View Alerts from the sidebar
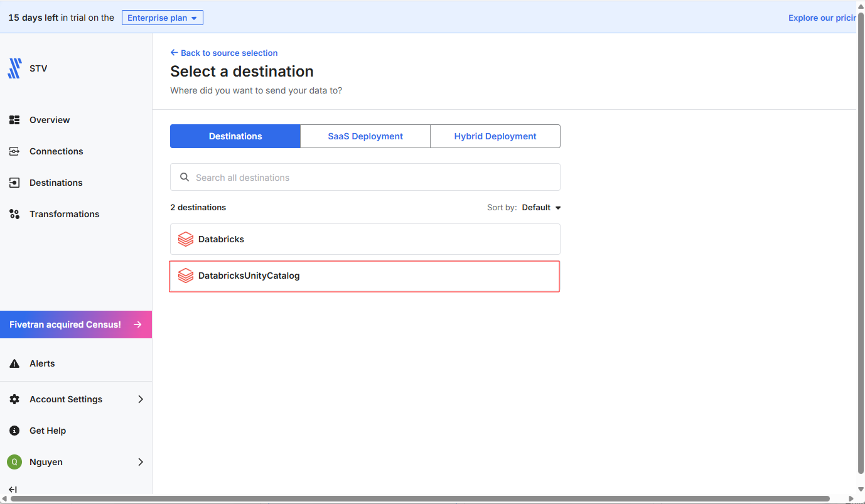 (42, 363)
